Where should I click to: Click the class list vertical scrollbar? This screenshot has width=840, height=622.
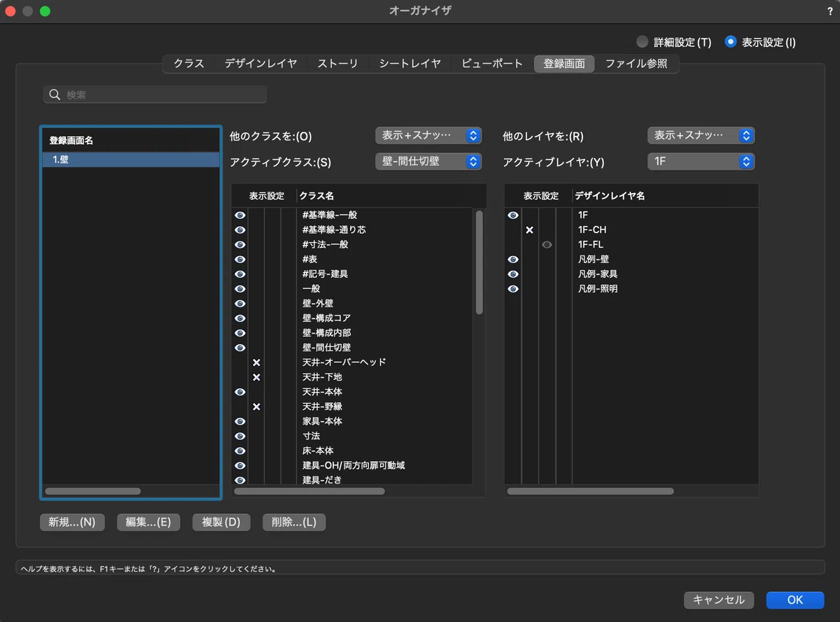pos(479,262)
